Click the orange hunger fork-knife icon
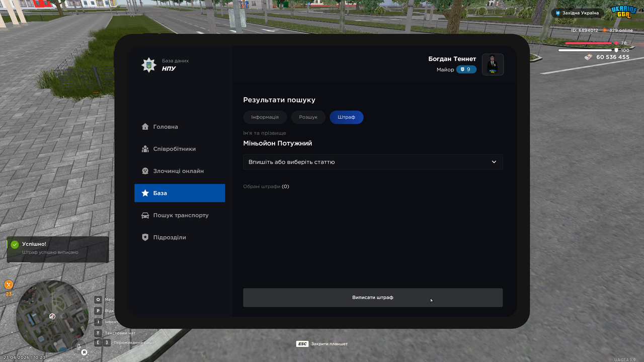 point(9,285)
